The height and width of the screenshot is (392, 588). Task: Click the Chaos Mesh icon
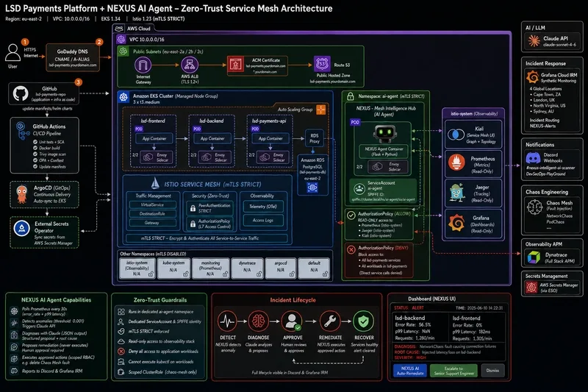(534, 207)
